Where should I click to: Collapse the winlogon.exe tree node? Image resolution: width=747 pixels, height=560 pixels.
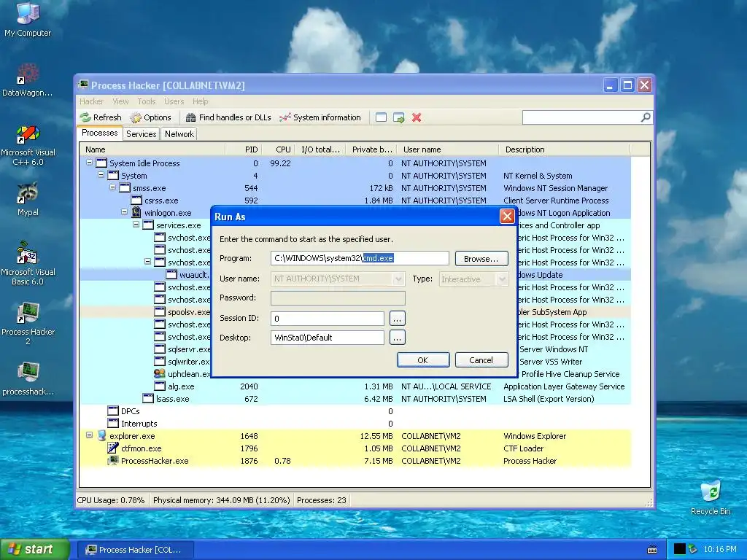point(124,212)
